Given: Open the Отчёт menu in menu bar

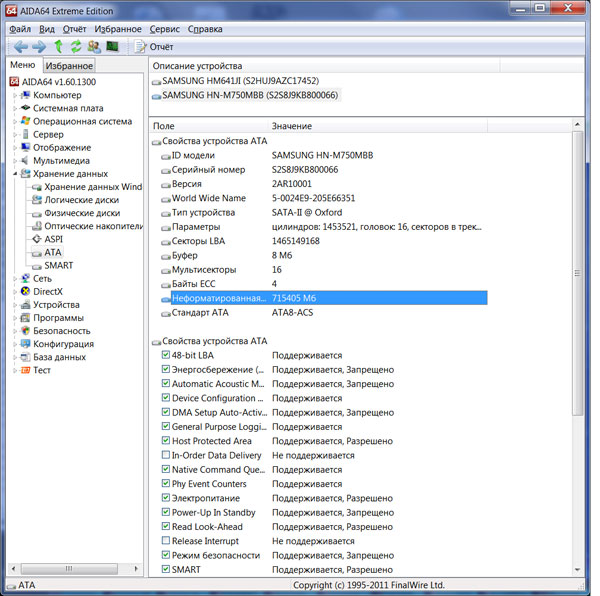Looking at the screenshot, I should tap(74, 29).
